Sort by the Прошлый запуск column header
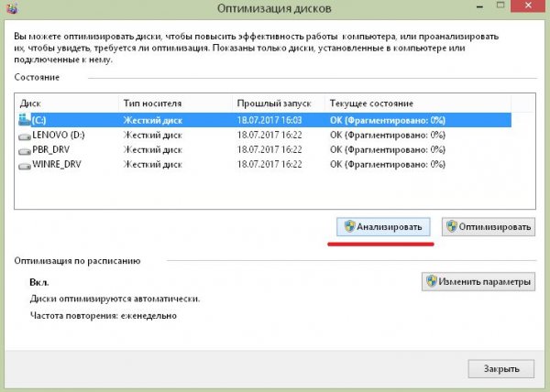This screenshot has height=392, width=550. tap(279, 103)
